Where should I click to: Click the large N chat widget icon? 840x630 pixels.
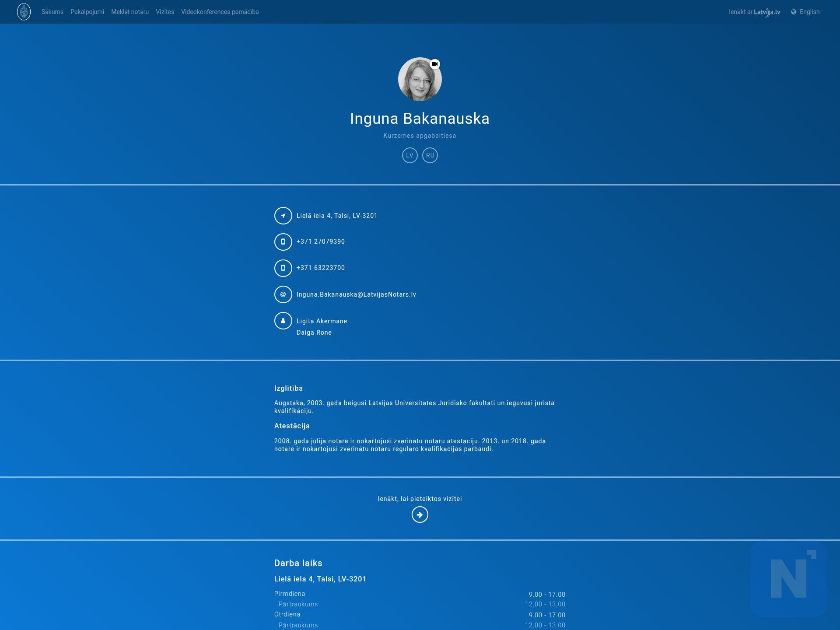[788, 579]
